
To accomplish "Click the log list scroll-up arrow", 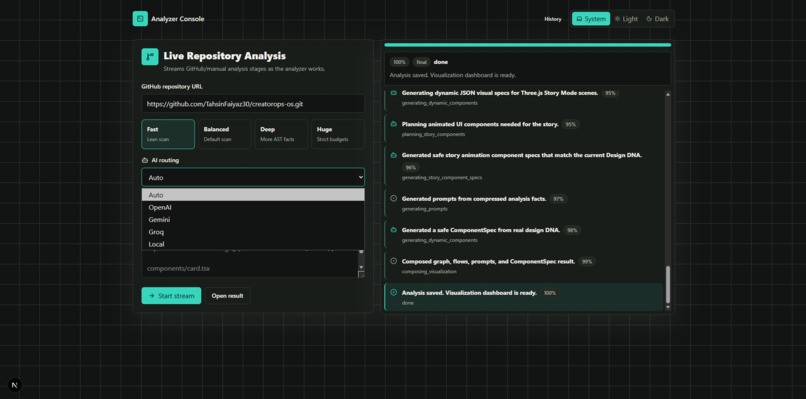I will 668,94.
